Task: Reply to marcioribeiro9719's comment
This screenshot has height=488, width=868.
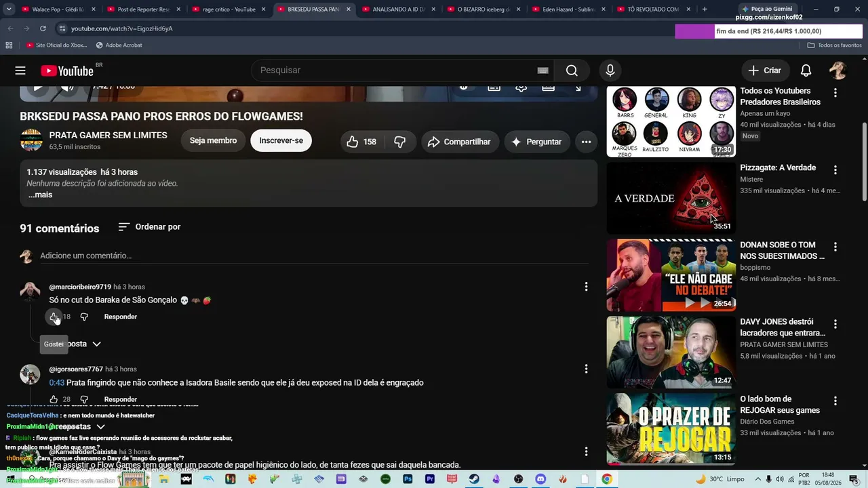Action: pos(121,317)
